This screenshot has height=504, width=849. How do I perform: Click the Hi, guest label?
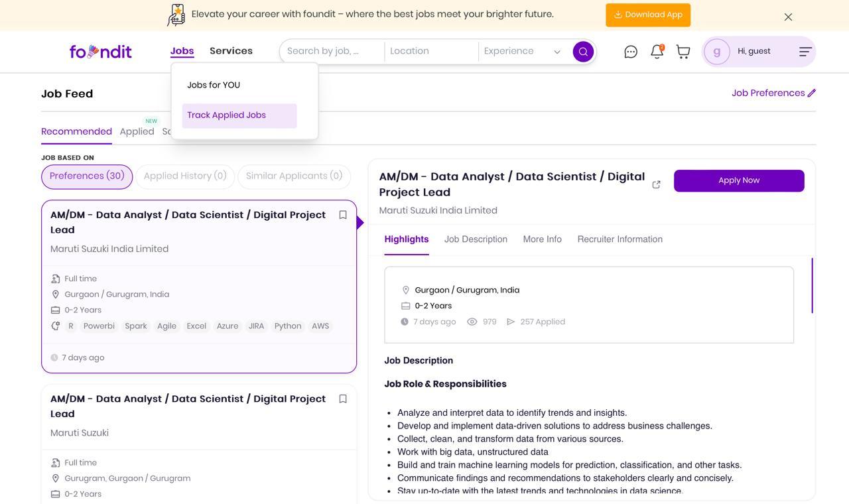754,51
